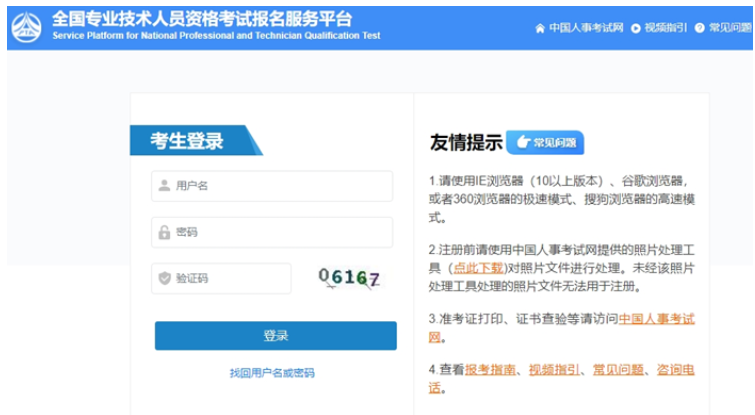
Task: Click the question mark icon in top bar
Action: [x=699, y=28]
